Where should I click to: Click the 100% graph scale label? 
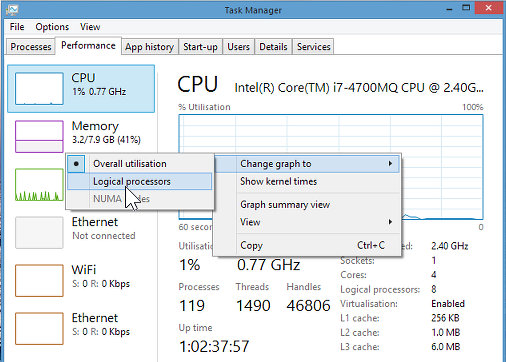pos(473,107)
